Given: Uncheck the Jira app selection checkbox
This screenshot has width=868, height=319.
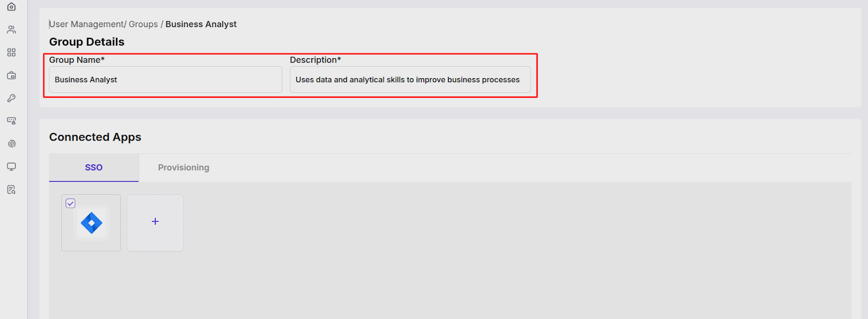Looking at the screenshot, I should (71, 203).
